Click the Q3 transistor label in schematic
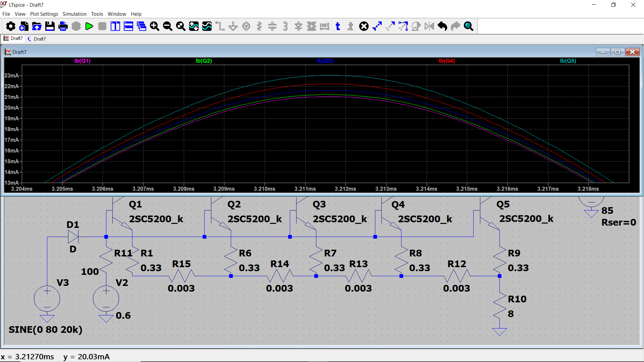This screenshot has width=644, height=362. click(x=319, y=204)
